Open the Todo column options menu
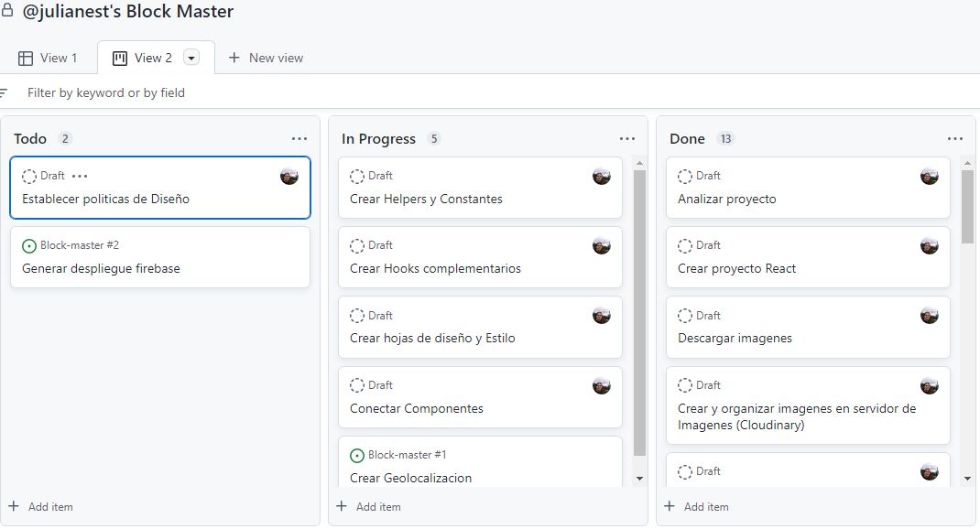 pyautogui.click(x=299, y=138)
